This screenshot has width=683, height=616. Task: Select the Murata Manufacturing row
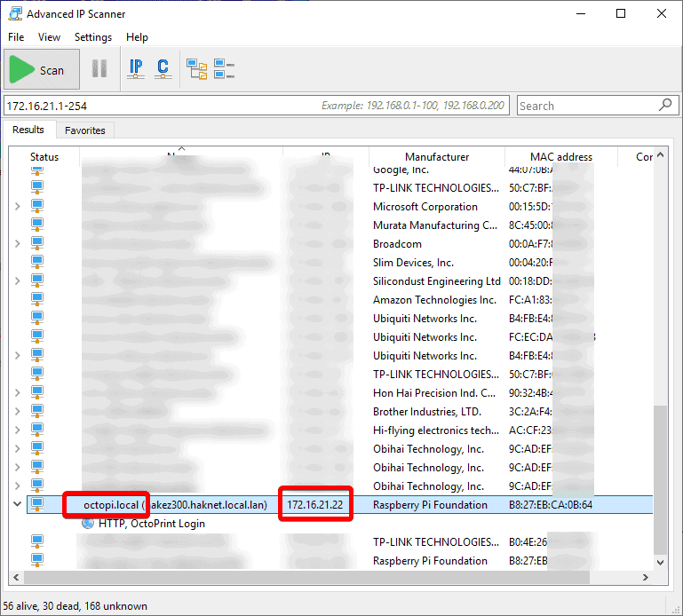coord(340,225)
